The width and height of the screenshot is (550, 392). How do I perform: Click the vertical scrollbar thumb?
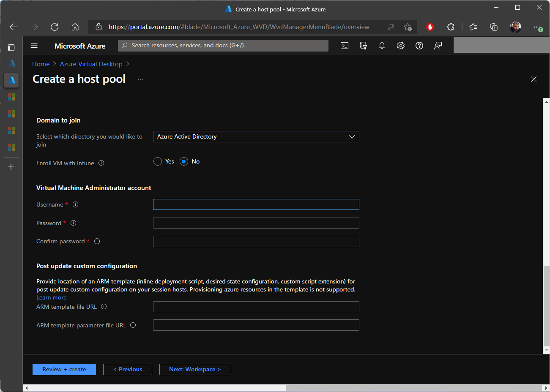click(547, 307)
